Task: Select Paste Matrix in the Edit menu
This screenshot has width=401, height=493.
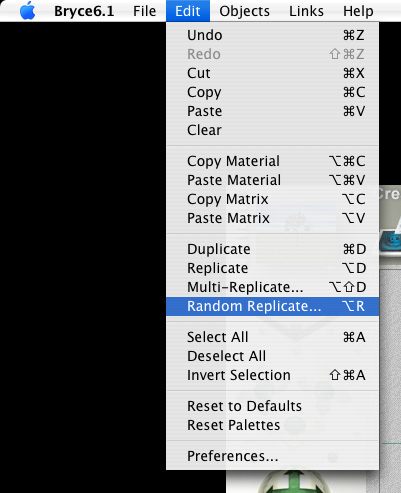Action: coord(272,218)
